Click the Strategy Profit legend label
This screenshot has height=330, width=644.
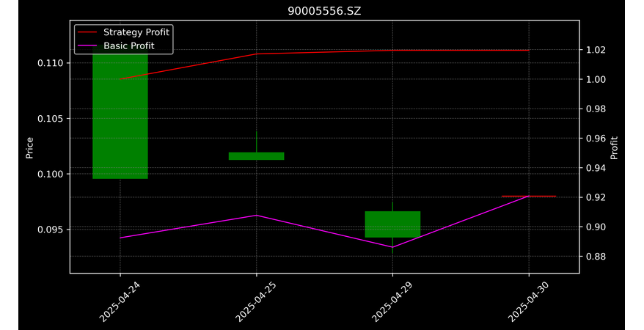(136, 32)
